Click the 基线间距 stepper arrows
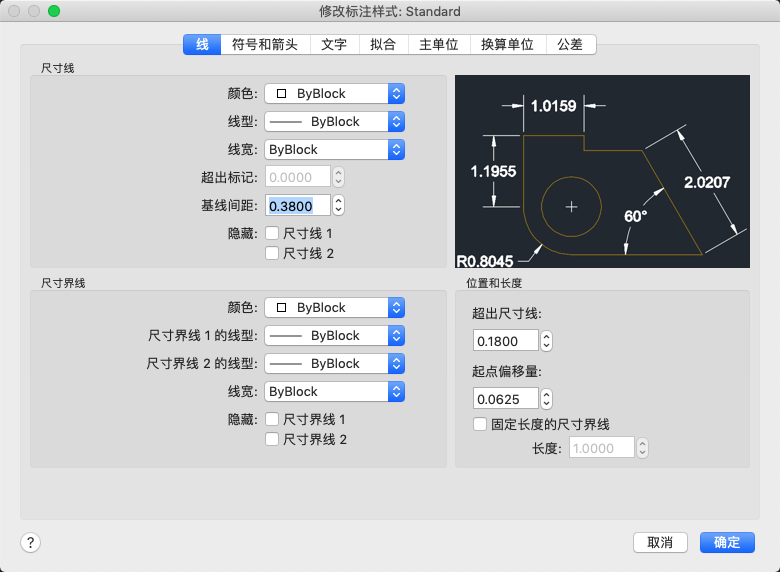The height and width of the screenshot is (572, 780). [339, 205]
